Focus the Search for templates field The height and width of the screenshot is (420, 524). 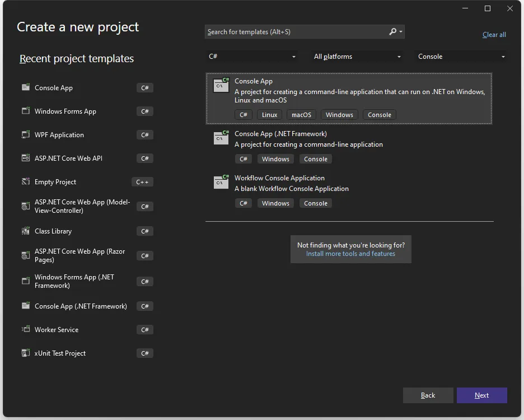pyautogui.click(x=296, y=32)
